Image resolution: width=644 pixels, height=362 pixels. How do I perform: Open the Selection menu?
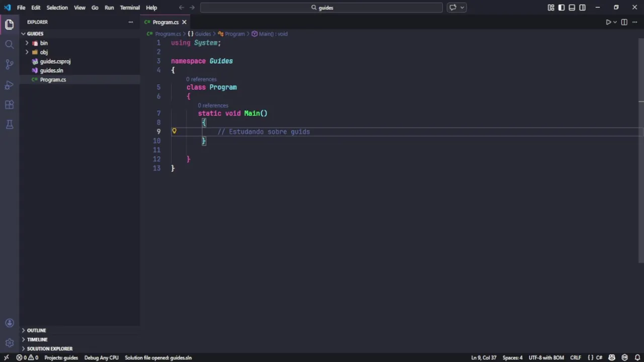pos(57,8)
